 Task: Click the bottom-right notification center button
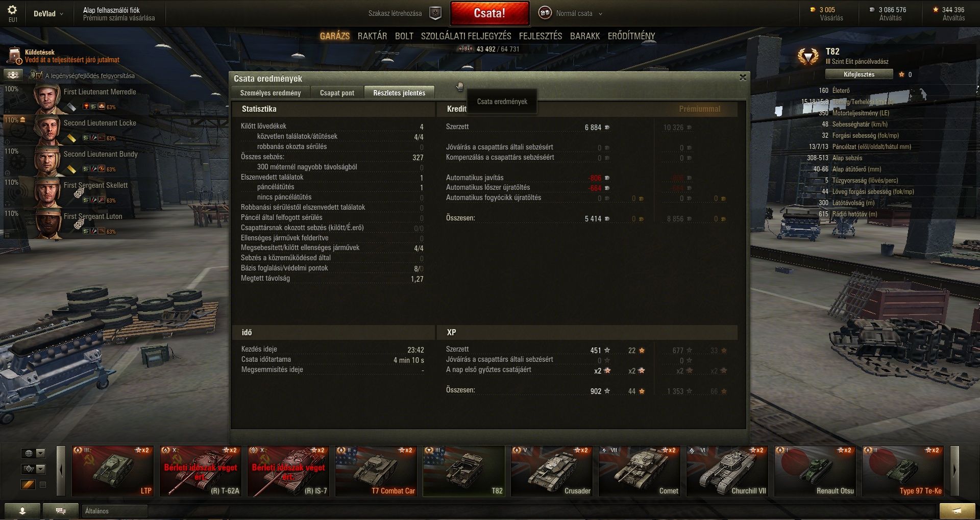pyautogui.click(x=957, y=511)
